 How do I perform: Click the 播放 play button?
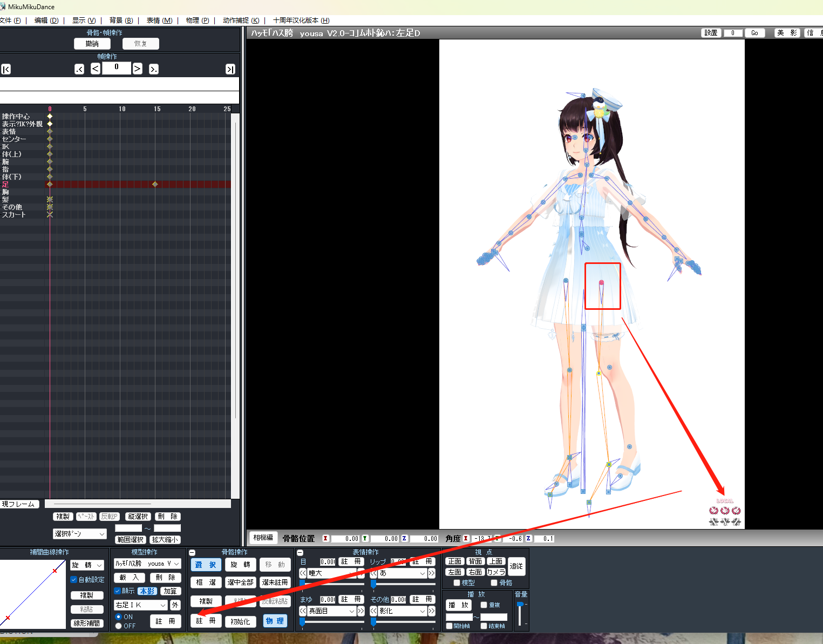tap(458, 605)
